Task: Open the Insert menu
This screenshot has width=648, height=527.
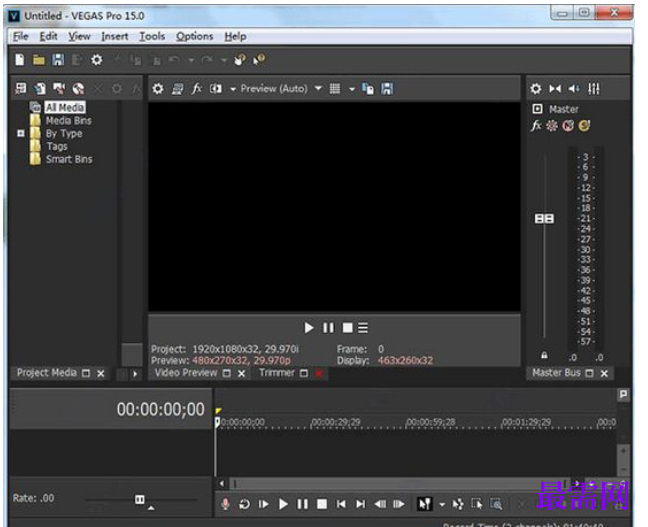Action: [114, 36]
